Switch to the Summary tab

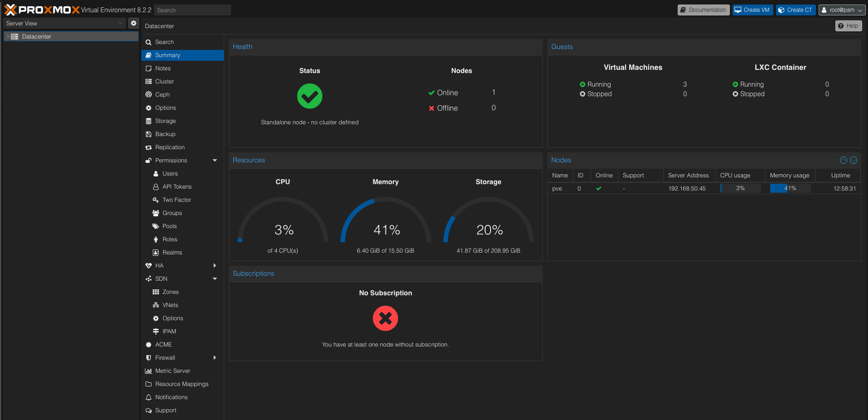tap(168, 55)
